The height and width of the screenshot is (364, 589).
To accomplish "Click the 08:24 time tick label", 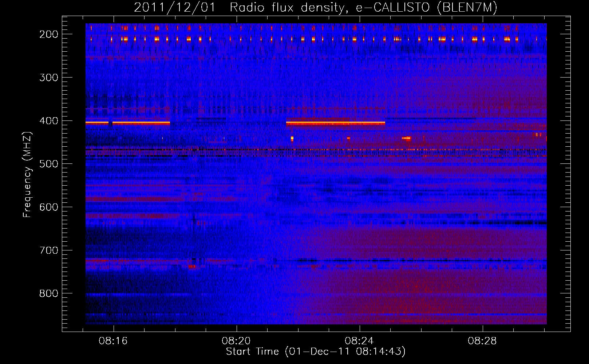I will coord(359,341).
